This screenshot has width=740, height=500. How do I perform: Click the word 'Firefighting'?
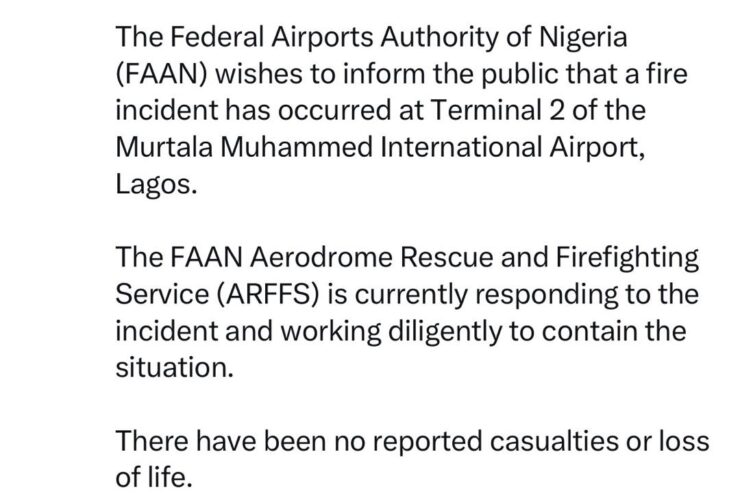pos(626,258)
